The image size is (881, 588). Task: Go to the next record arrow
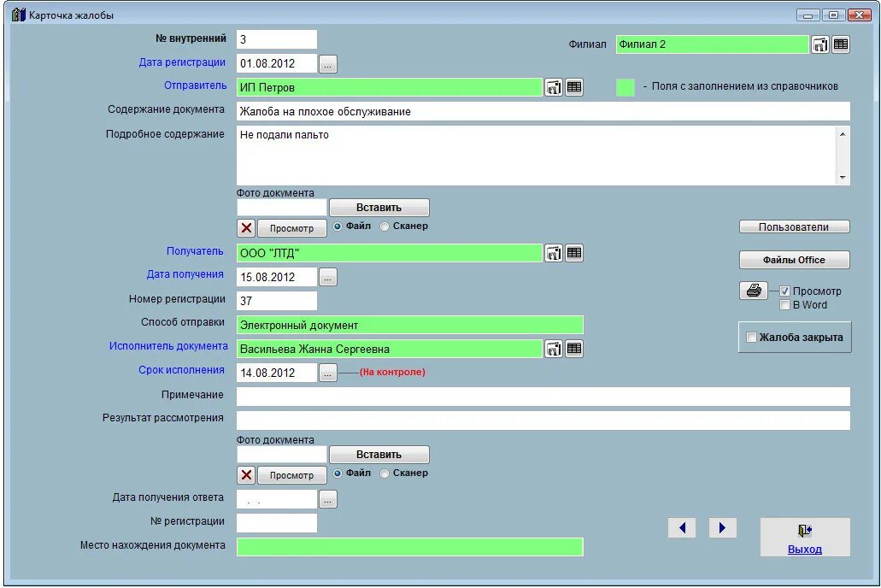coord(723,528)
